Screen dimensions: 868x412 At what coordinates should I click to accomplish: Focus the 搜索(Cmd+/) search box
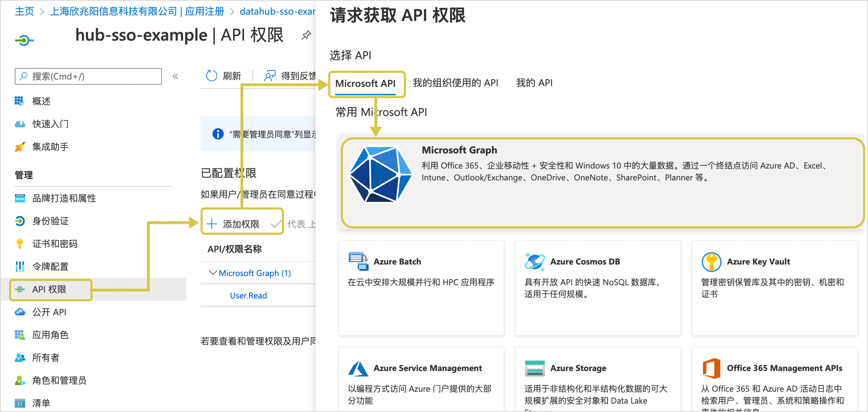88,76
